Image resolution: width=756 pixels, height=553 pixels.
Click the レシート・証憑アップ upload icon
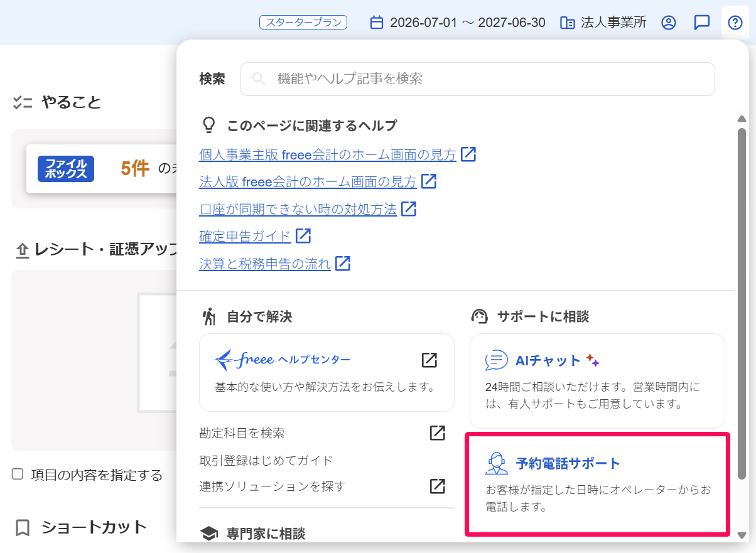coord(23,250)
